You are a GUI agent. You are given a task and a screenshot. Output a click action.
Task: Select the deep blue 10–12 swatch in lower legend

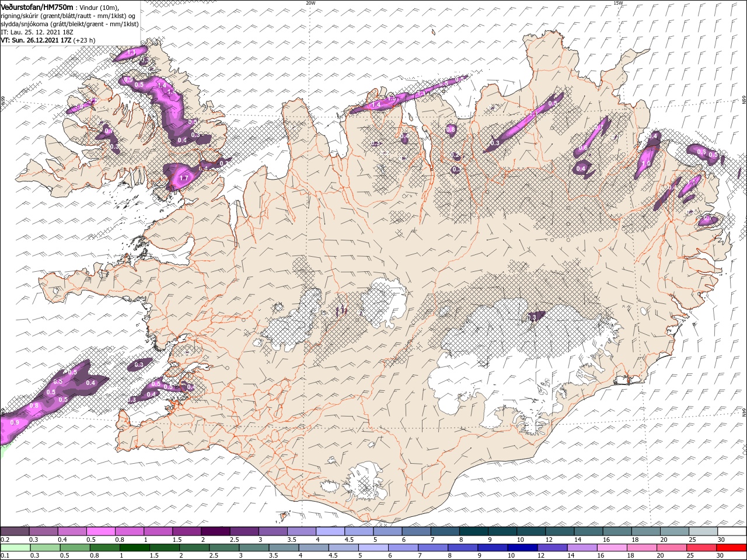[x=522, y=548]
